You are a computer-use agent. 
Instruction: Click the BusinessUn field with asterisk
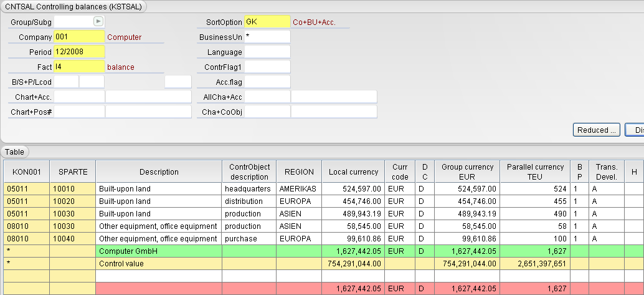coord(267,37)
